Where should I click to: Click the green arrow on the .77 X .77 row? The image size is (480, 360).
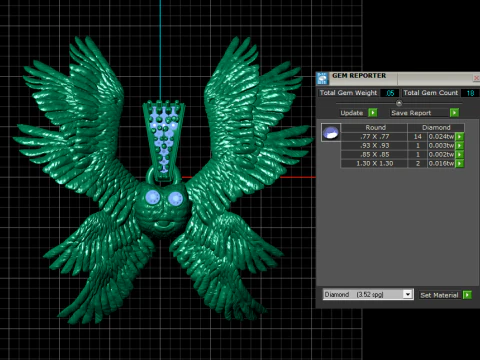(460, 137)
